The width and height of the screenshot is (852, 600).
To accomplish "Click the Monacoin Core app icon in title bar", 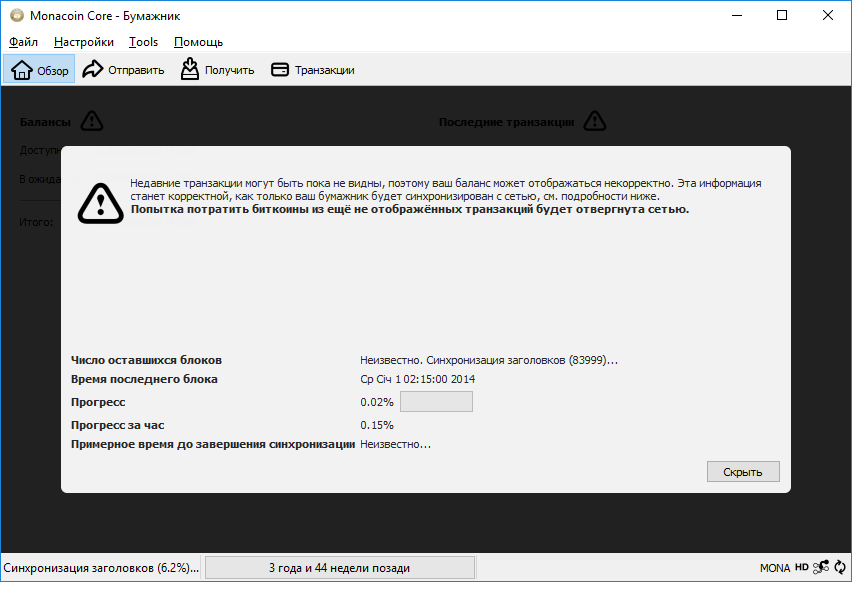I will tap(17, 15).
